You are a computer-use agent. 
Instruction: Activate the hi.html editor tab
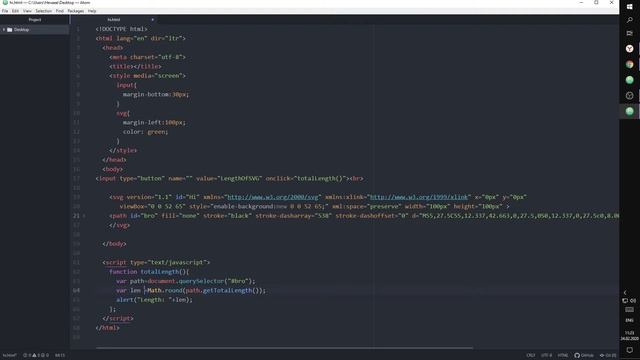[114, 20]
